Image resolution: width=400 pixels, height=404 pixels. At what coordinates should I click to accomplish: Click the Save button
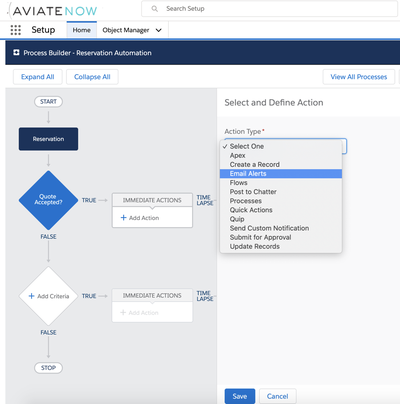[240, 396]
